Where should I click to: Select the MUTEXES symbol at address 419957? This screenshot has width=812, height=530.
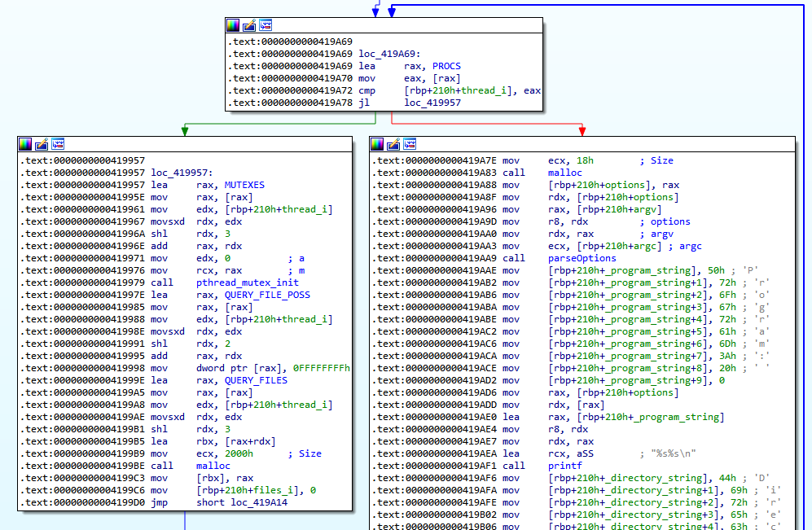(x=244, y=185)
